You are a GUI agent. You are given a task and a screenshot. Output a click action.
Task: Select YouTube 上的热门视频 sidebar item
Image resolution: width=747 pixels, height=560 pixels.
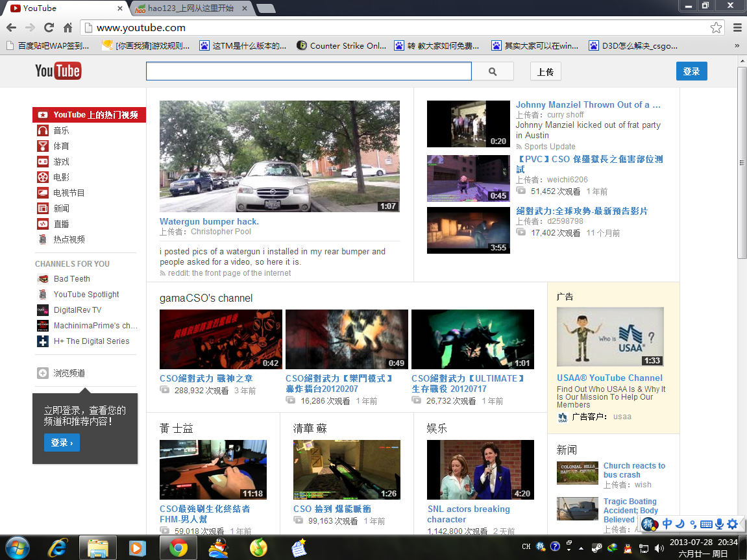pyautogui.click(x=89, y=115)
